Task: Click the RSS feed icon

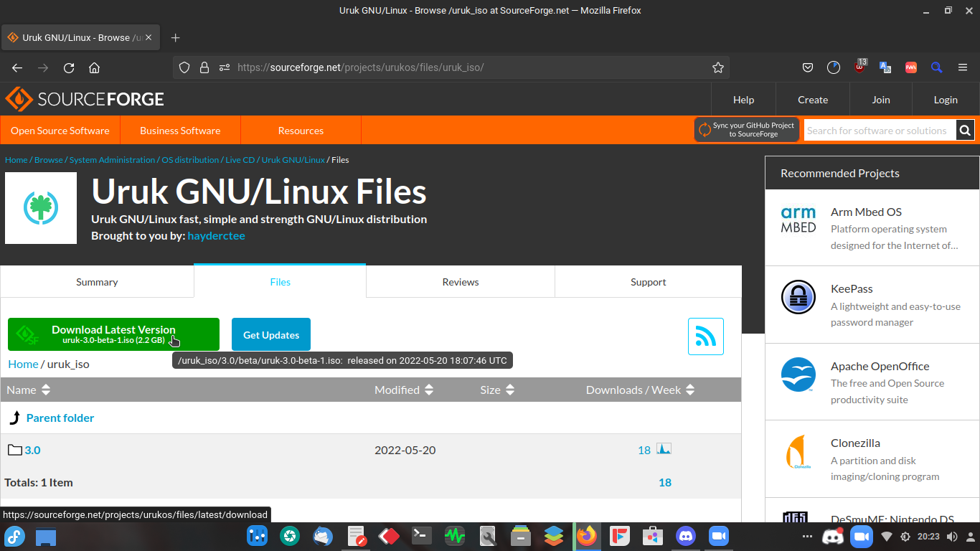Action: pyautogui.click(x=706, y=336)
